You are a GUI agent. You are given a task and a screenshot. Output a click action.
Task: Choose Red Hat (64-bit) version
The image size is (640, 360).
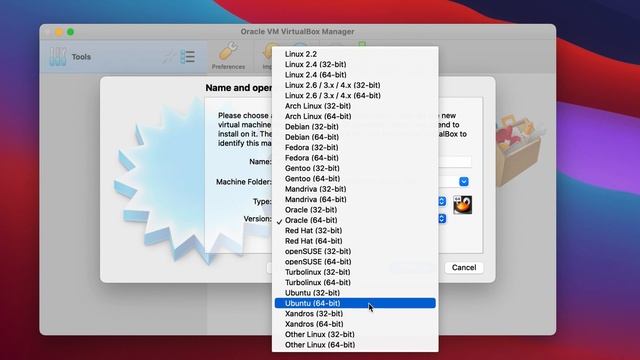355,241
